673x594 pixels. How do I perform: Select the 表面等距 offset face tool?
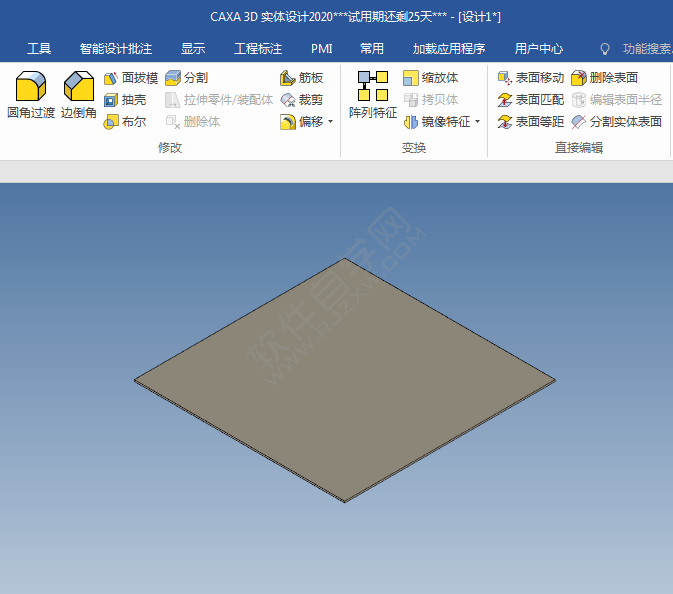[x=531, y=121]
